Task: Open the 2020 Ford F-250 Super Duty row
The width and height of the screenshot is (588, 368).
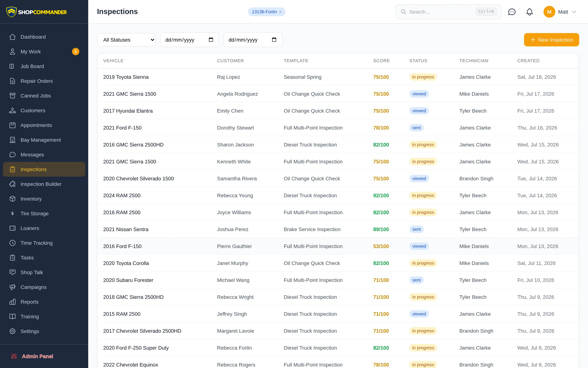Action: pyautogui.click(x=338, y=348)
